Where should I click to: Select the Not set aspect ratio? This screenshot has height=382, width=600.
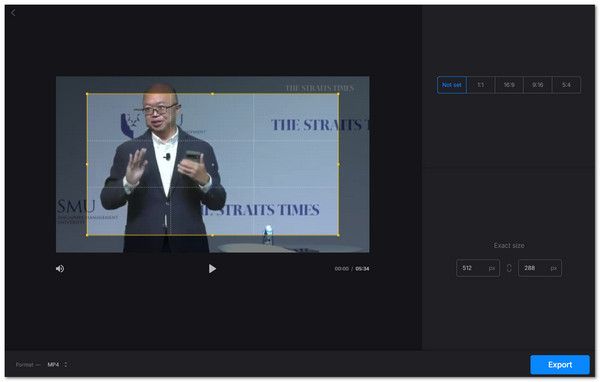pos(452,85)
